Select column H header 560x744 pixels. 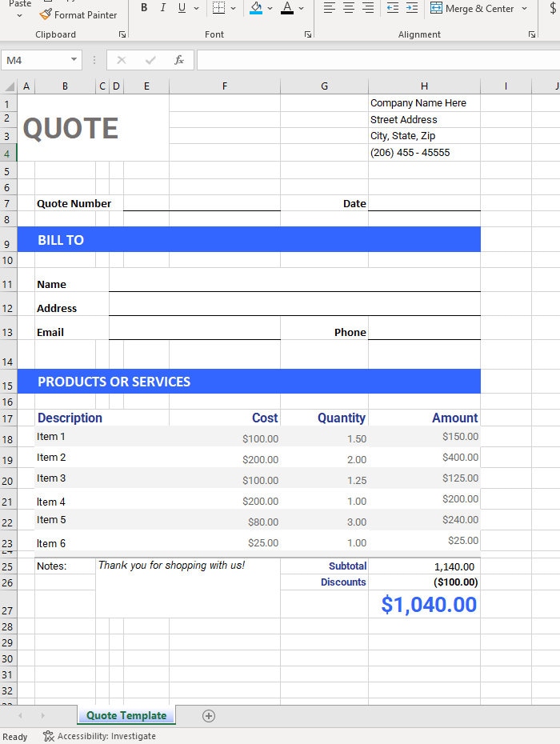point(424,86)
